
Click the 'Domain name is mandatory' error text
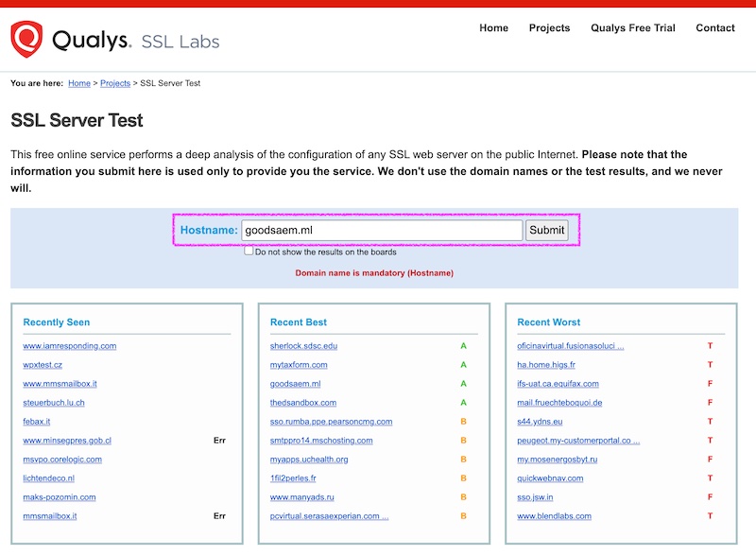tap(374, 273)
